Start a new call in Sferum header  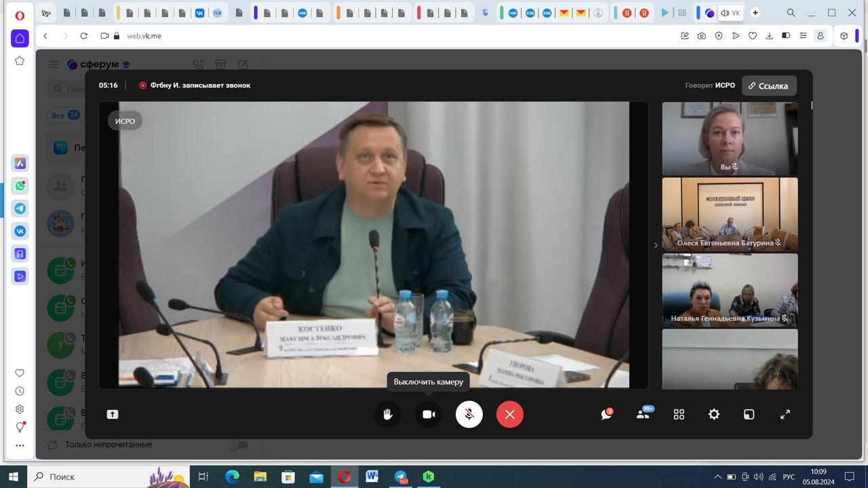tap(198, 64)
